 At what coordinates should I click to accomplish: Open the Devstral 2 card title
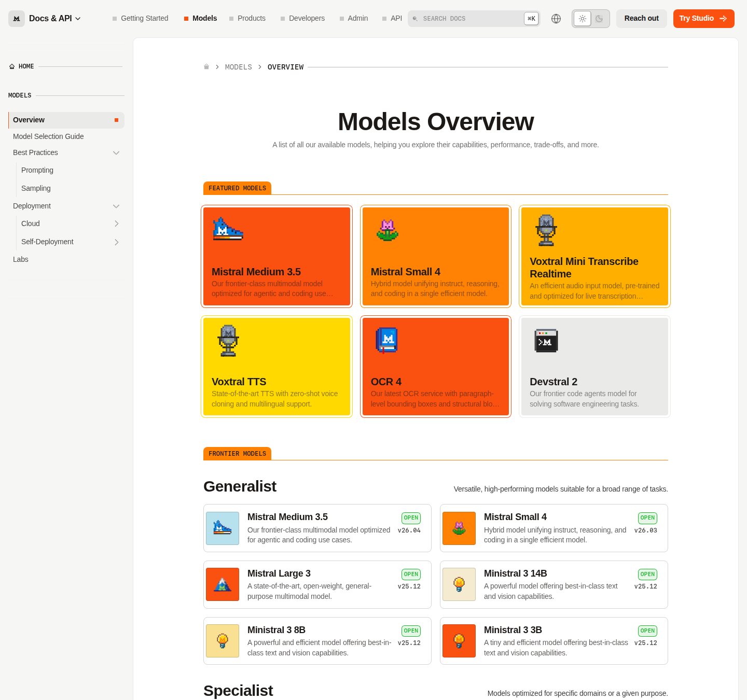(554, 382)
